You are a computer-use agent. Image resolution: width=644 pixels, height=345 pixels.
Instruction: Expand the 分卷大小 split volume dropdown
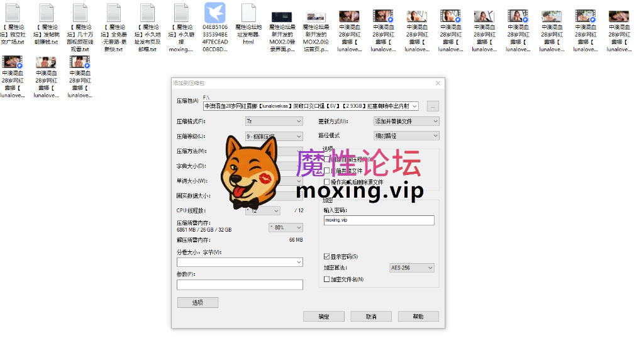pos(299,263)
